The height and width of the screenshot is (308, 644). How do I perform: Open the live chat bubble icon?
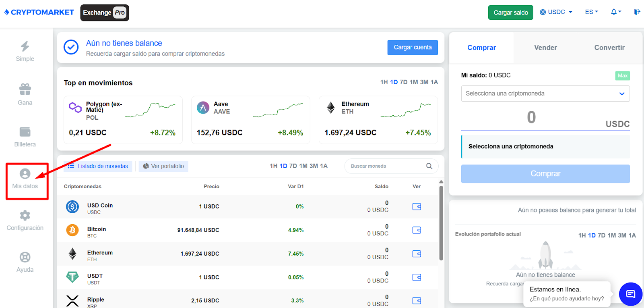click(631, 294)
